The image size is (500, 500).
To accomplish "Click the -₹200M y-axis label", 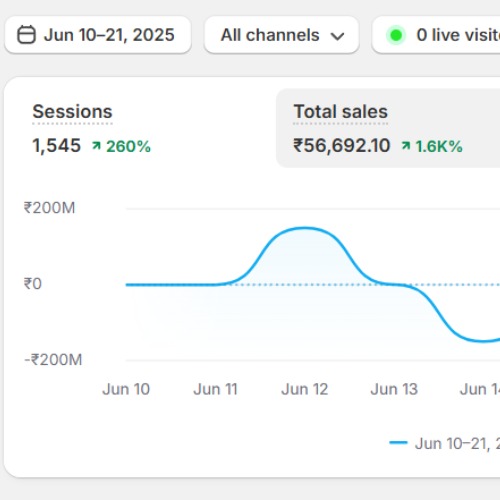I will coord(53,360).
